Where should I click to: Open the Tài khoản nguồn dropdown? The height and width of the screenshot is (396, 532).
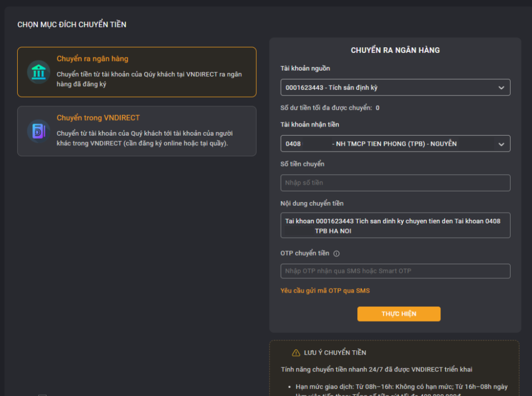tap(395, 87)
